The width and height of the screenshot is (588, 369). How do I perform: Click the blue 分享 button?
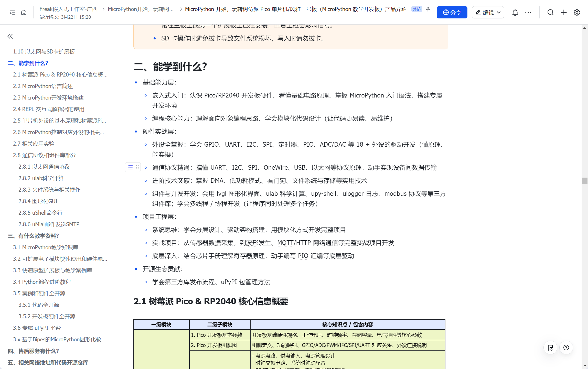(x=452, y=12)
